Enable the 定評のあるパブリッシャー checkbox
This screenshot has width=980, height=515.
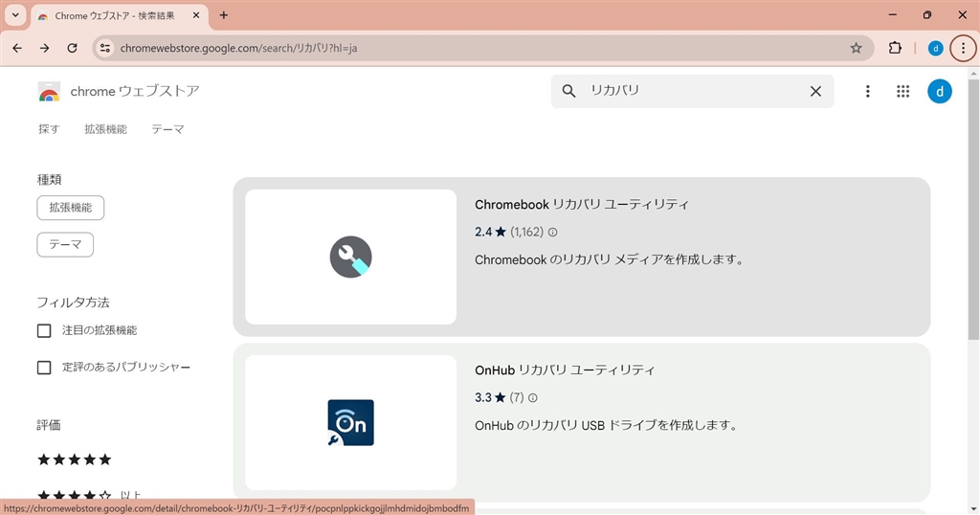click(x=44, y=368)
